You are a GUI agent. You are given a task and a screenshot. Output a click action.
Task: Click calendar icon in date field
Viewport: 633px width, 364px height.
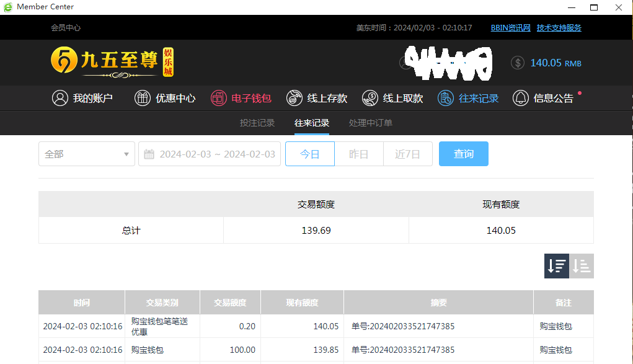click(x=149, y=154)
